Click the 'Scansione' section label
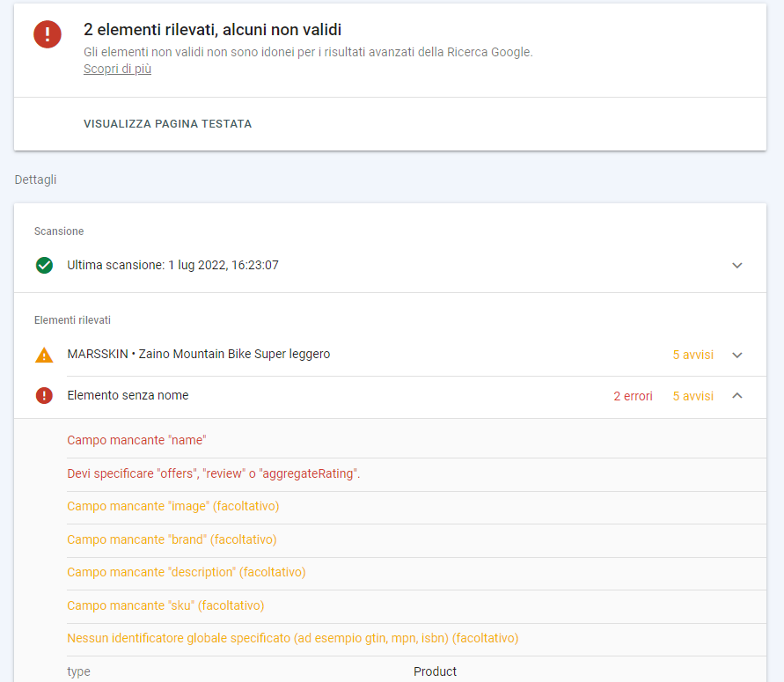The image size is (784, 682). point(59,231)
